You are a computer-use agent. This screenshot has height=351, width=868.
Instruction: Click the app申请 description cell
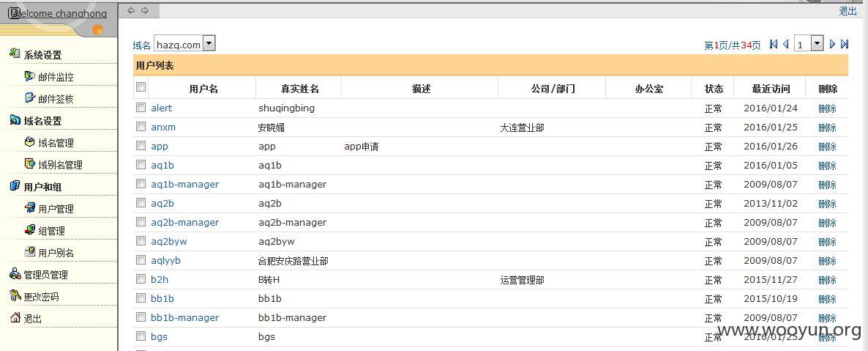(x=362, y=147)
